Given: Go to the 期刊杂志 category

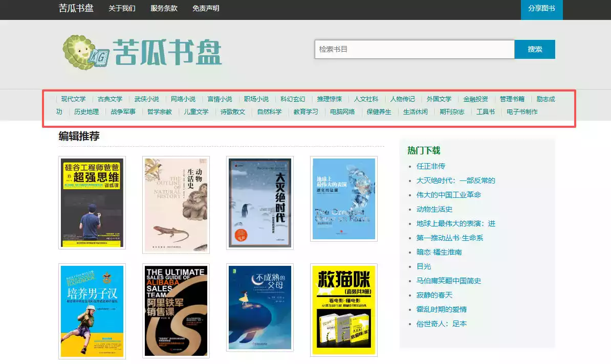Looking at the screenshot, I should (452, 112).
